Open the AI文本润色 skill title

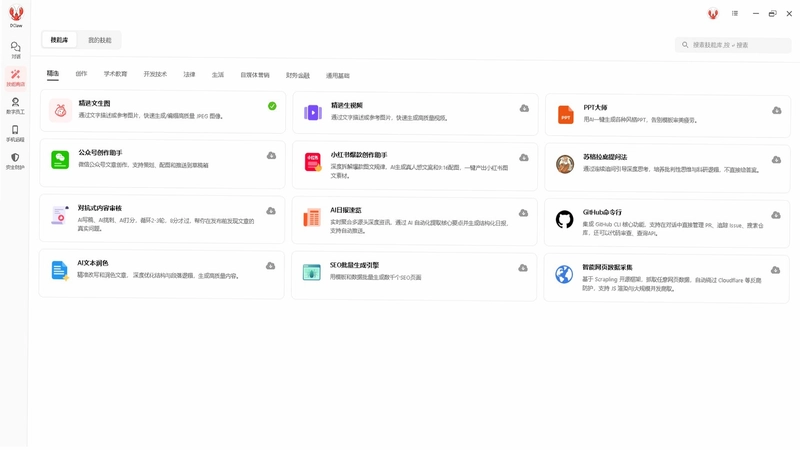click(93, 263)
